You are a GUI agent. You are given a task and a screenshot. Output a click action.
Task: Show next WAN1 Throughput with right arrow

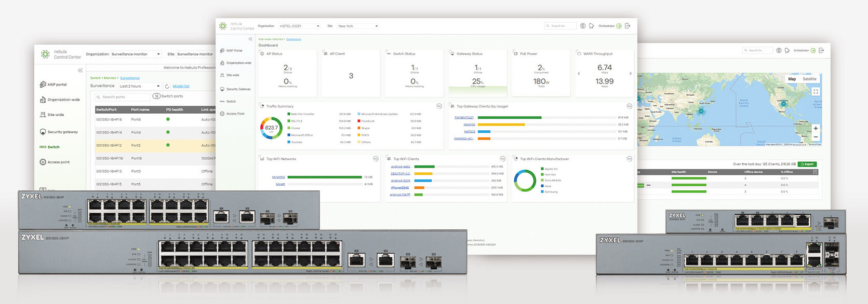click(x=631, y=74)
